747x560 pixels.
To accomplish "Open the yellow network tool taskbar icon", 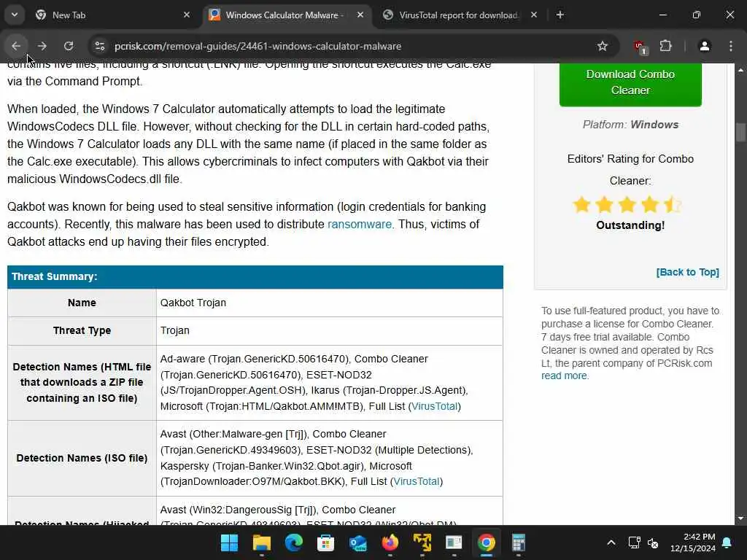I will [422, 542].
